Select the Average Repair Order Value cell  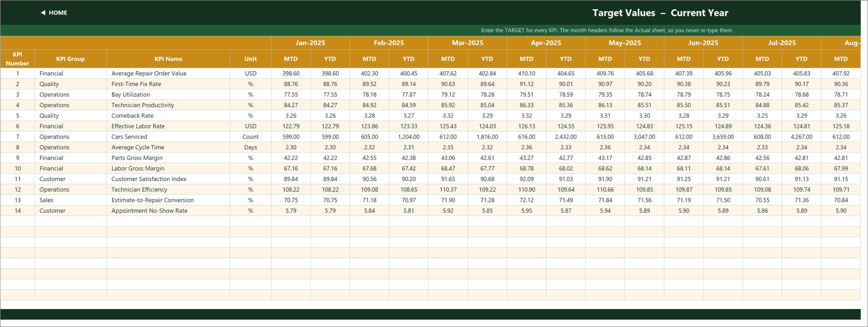coord(168,73)
